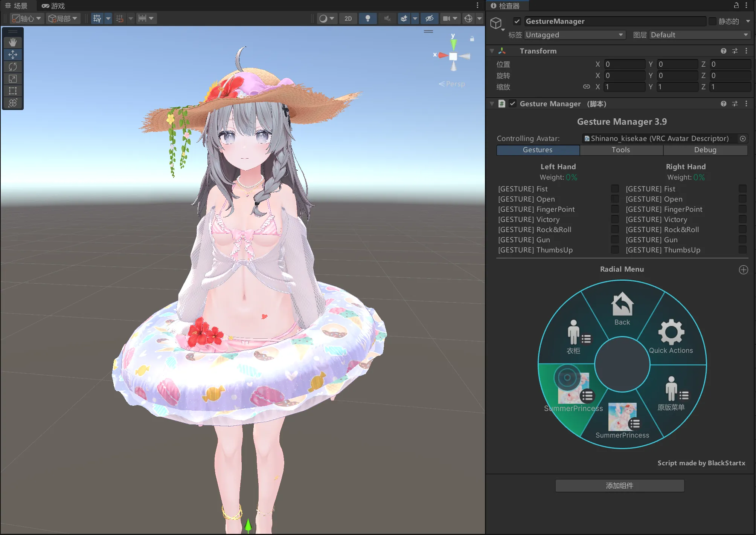Switch to the Debug tab
Image resolution: width=756 pixels, height=535 pixels.
click(x=706, y=150)
